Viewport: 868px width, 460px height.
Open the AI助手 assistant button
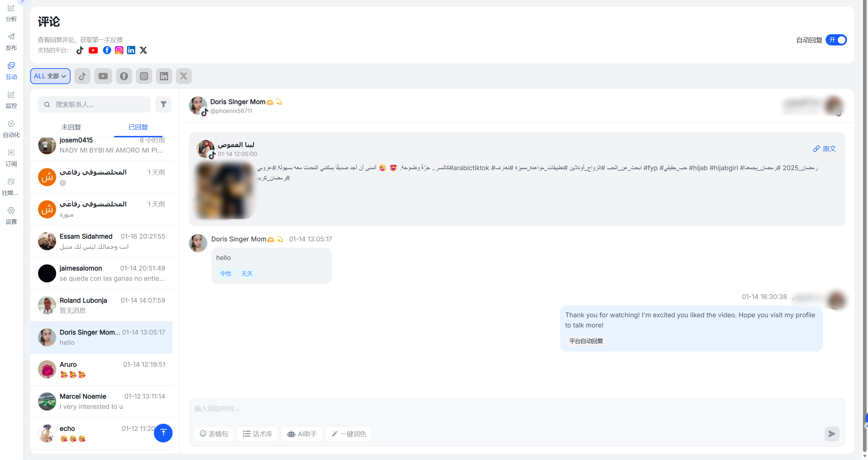click(302, 434)
